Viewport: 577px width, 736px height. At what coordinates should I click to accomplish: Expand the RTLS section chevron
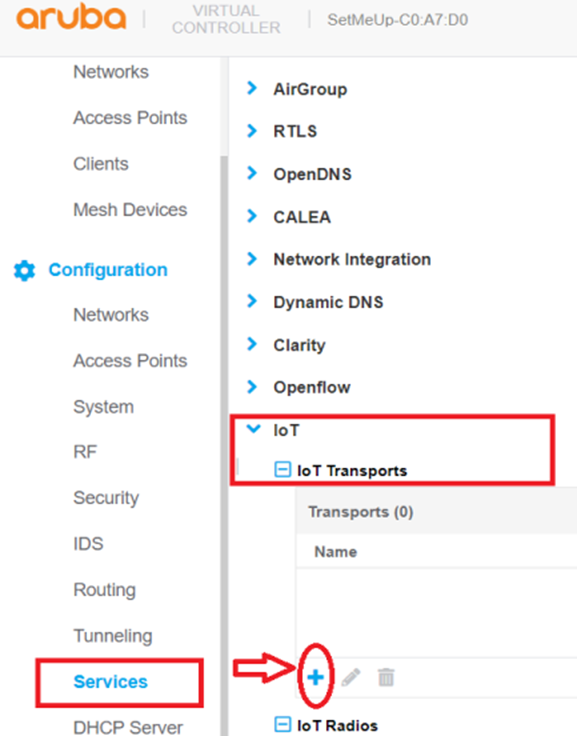point(252,130)
